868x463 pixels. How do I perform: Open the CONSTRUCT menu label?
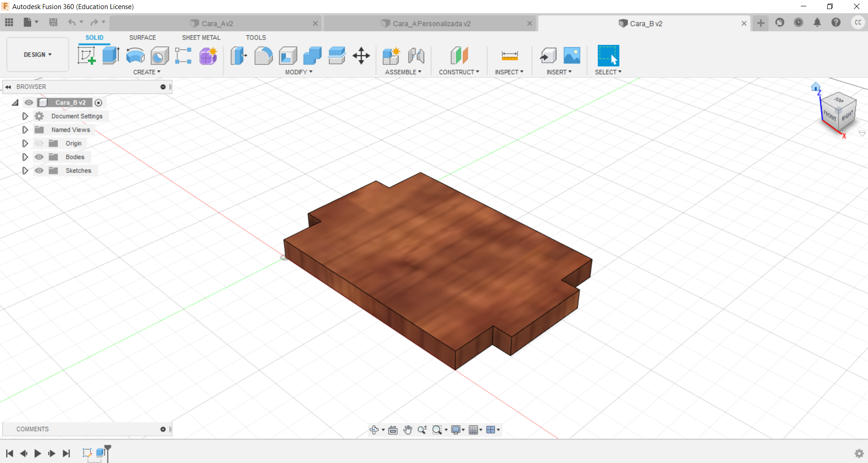(x=459, y=72)
